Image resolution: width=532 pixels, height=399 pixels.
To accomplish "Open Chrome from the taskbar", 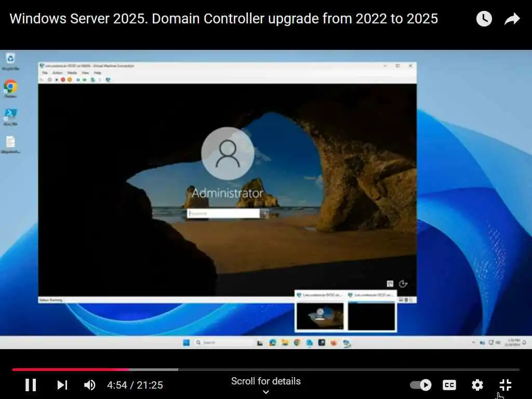I will 297,343.
